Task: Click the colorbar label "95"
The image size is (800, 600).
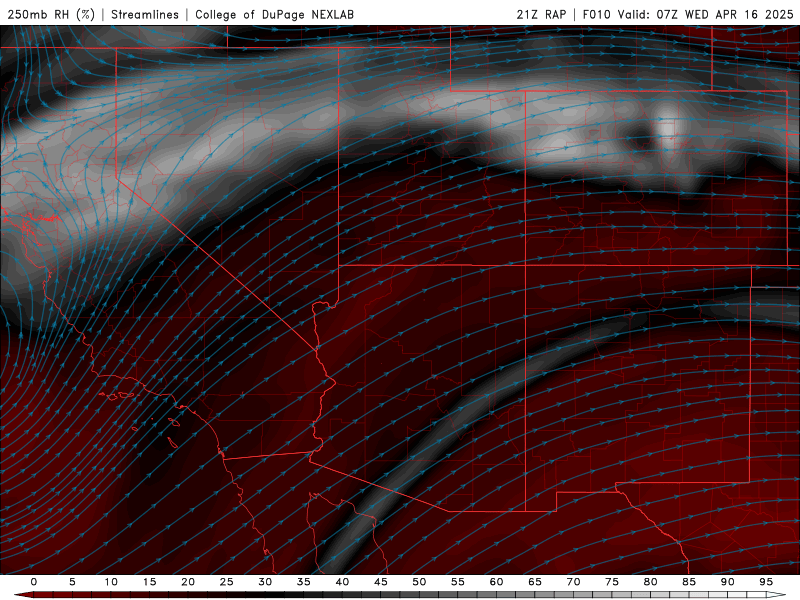Action: click(766, 582)
